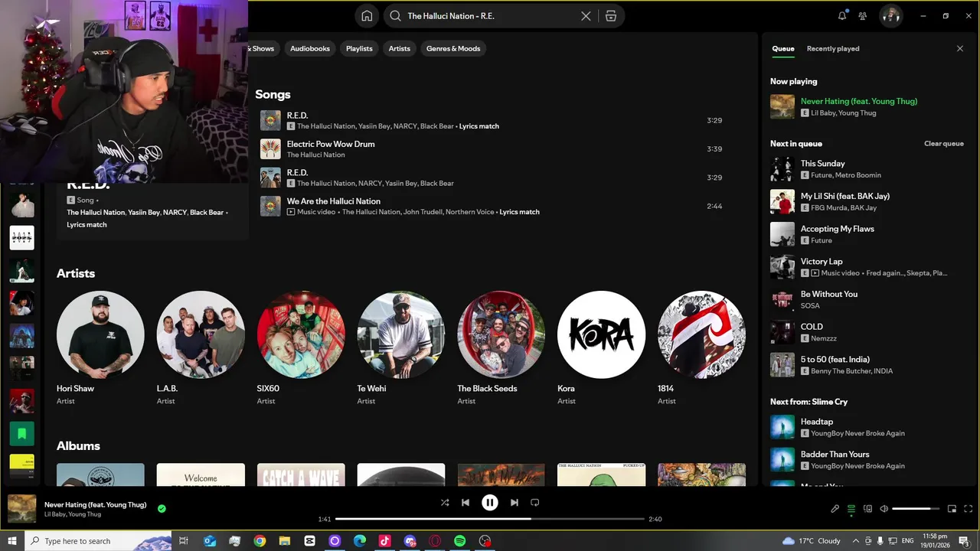The image size is (980, 551).
Task: Pause the current song
Action: (x=489, y=503)
